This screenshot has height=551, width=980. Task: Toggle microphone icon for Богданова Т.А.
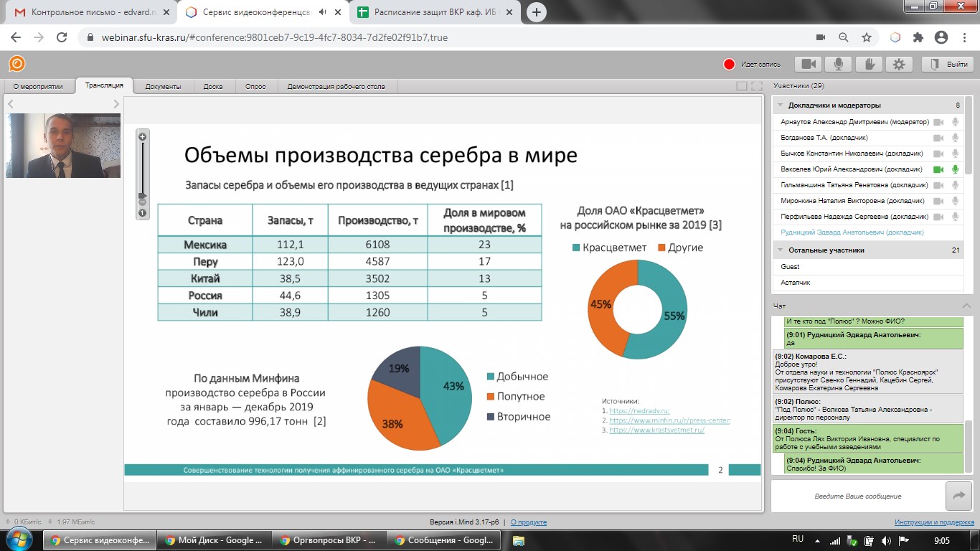tap(955, 138)
